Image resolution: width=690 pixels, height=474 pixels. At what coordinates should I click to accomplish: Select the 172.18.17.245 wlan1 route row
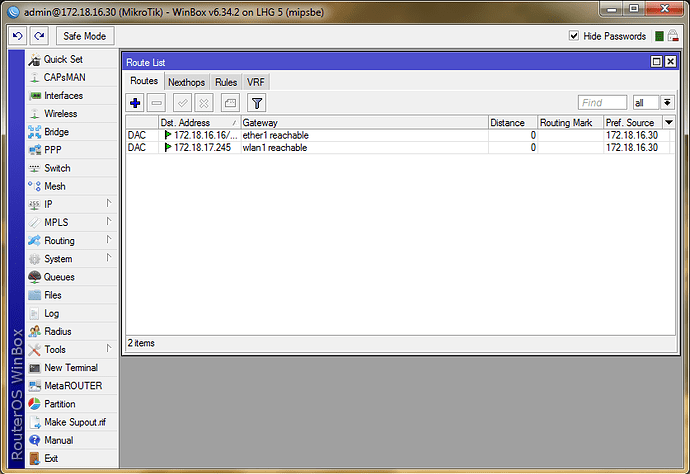click(x=300, y=148)
